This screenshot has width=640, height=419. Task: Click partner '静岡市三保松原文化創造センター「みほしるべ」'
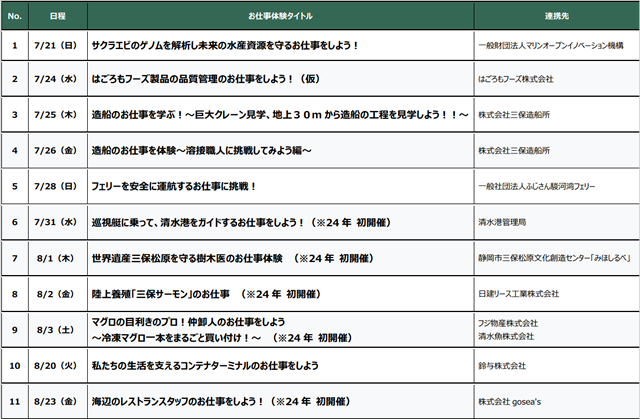[x=555, y=259]
